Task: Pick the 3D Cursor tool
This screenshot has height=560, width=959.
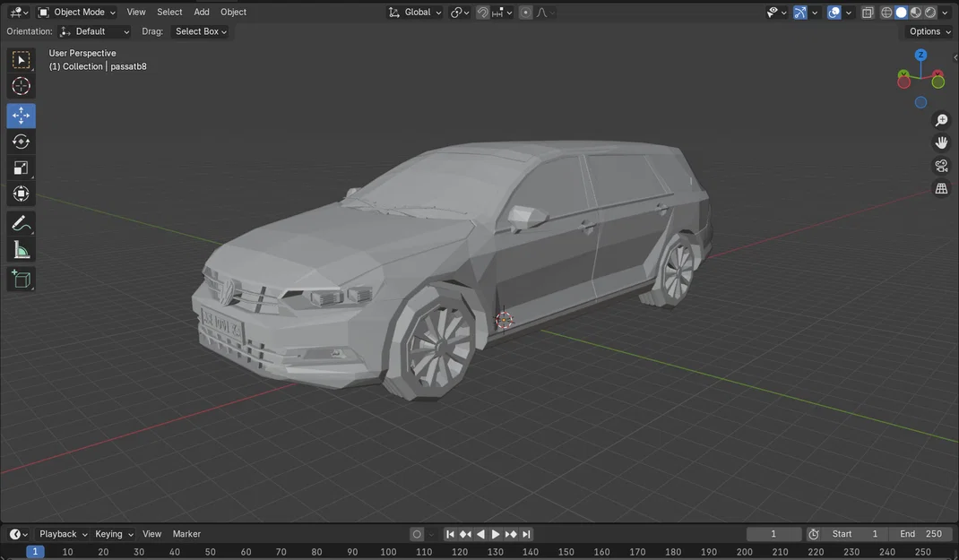Action: click(21, 86)
